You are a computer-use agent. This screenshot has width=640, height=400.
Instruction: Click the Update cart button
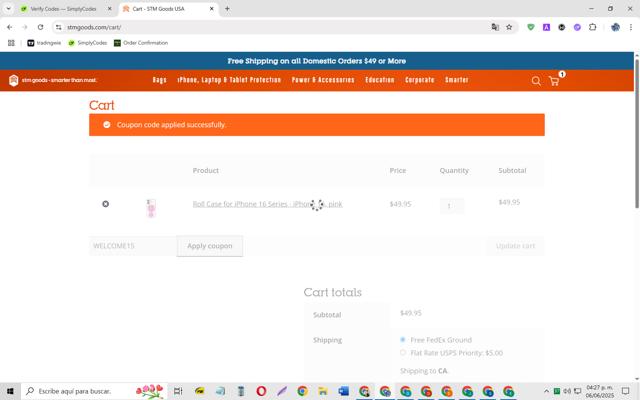tap(515, 246)
